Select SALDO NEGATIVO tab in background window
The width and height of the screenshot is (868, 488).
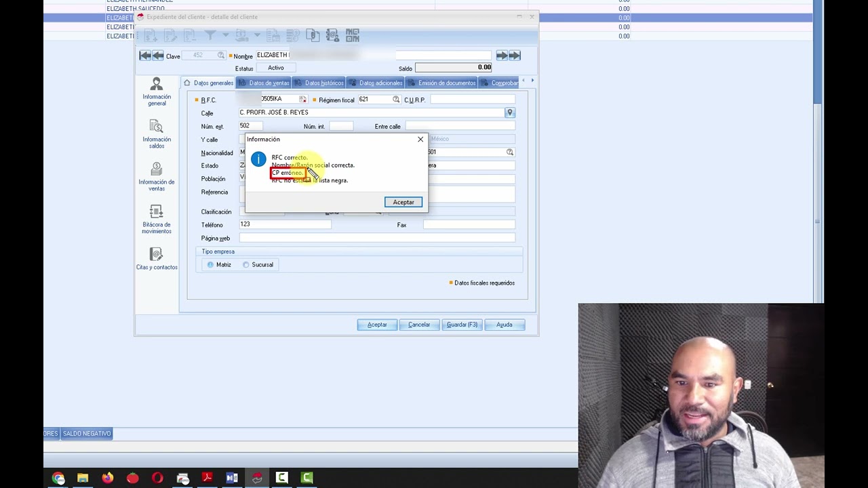coord(87,434)
